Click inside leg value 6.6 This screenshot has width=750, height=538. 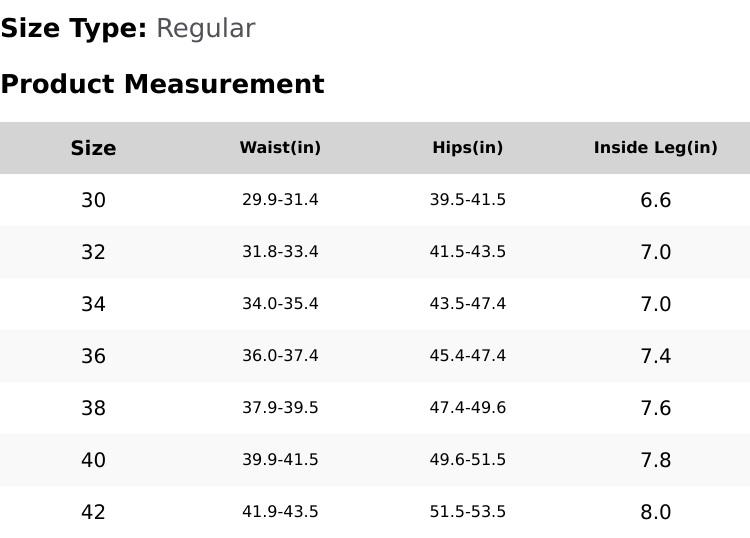[x=655, y=200]
